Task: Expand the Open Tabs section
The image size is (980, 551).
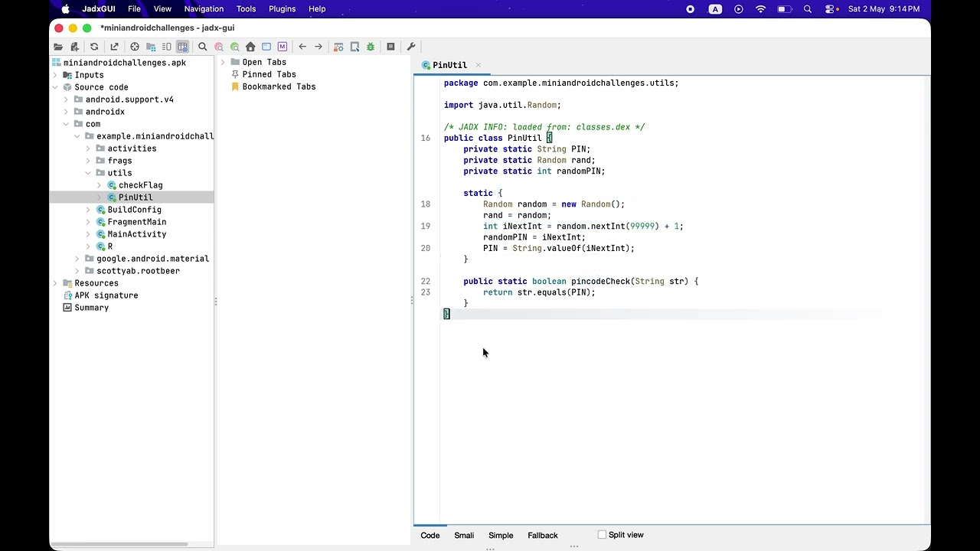Action: (223, 62)
